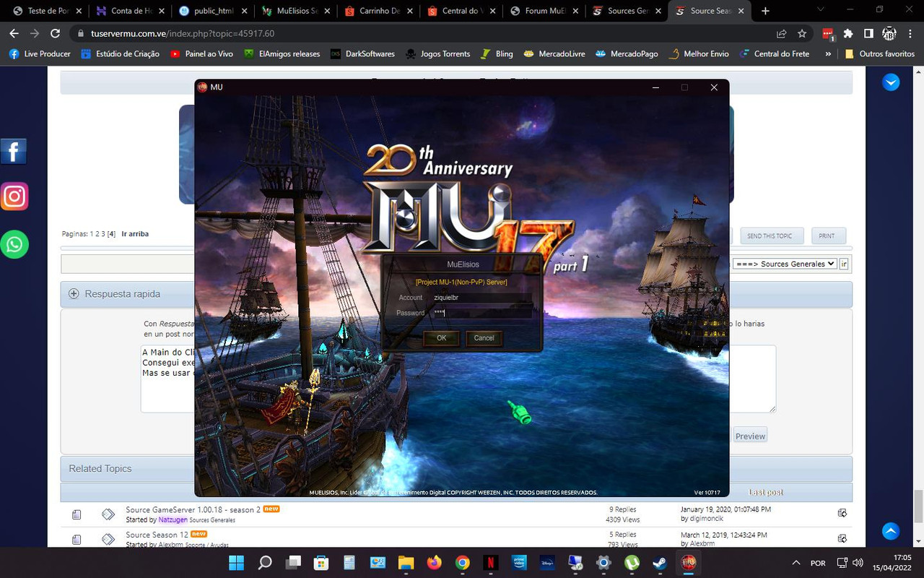Open the MercadoLivre bookmark
This screenshot has width=924, height=578.
(x=554, y=53)
